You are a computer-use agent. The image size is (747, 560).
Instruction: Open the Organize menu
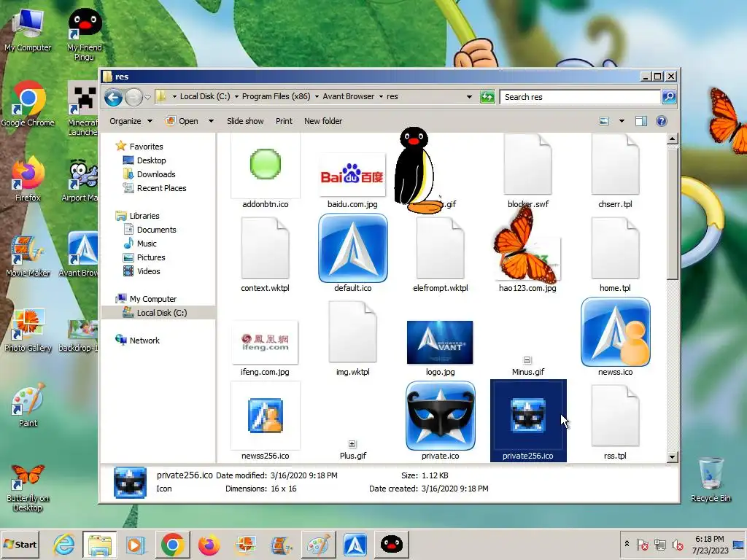(x=131, y=121)
